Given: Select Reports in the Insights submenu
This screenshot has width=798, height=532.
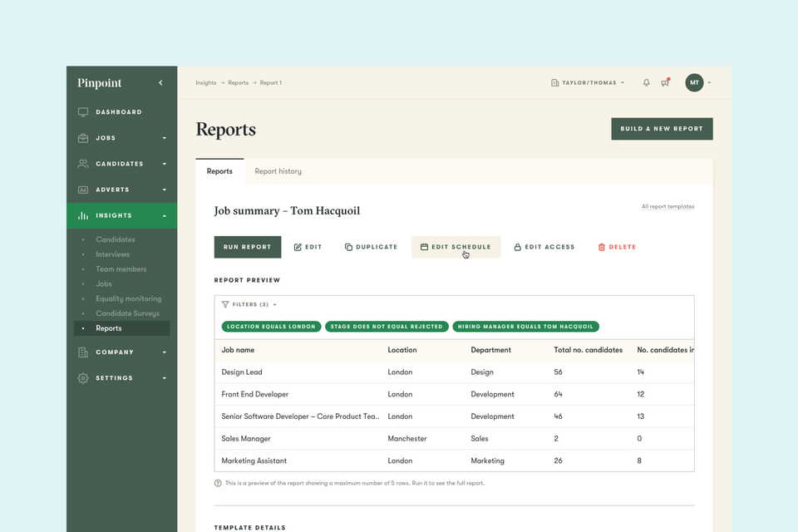Looking at the screenshot, I should tap(122, 328).
